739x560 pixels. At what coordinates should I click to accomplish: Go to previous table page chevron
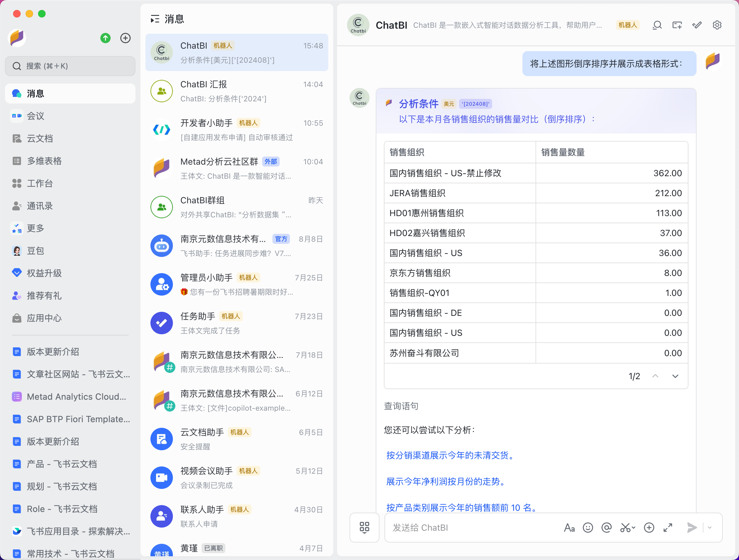point(655,376)
